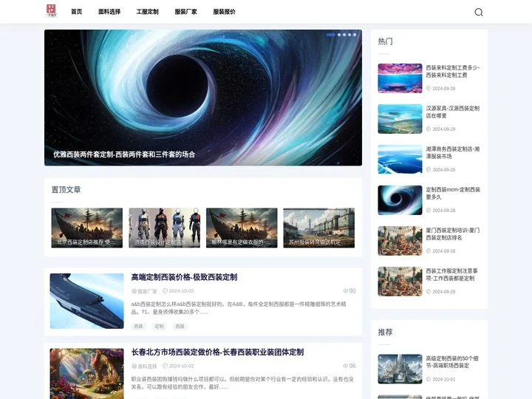Open hot article 西装来料定制工费多少
This screenshot has width=532, height=399.
pyautogui.click(x=453, y=71)
